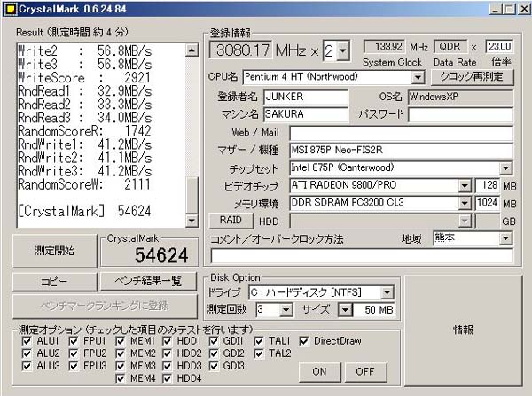Select the [CrystalMark] 54624 result line
The width and height of the screenshot is (532, 396).
[84, 211]
